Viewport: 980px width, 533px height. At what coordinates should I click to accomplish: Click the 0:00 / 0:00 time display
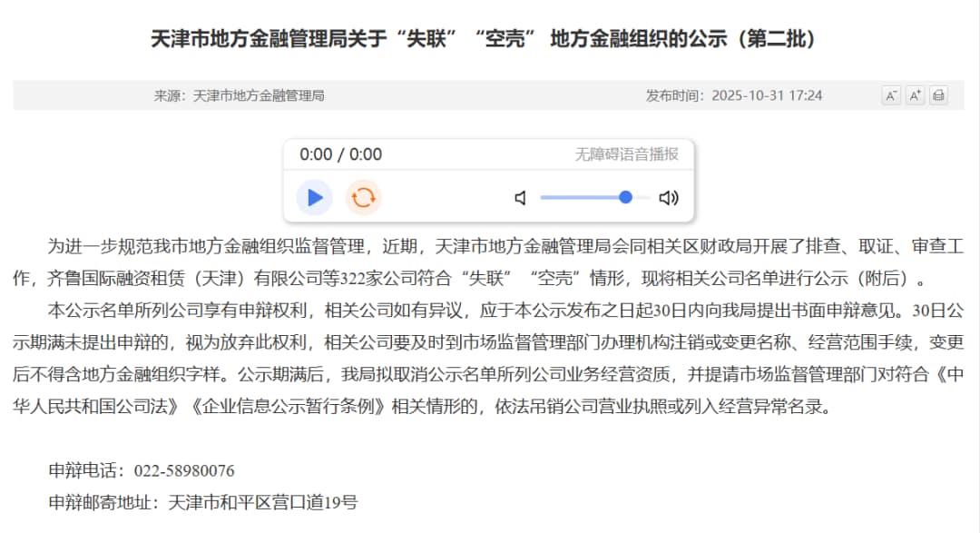tap(341, 154)
